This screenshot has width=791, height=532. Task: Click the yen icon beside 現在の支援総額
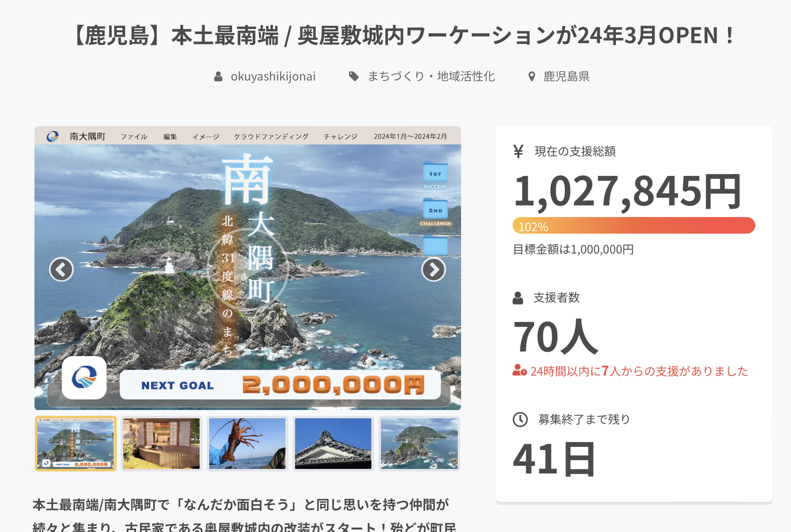tap(518, 151)
